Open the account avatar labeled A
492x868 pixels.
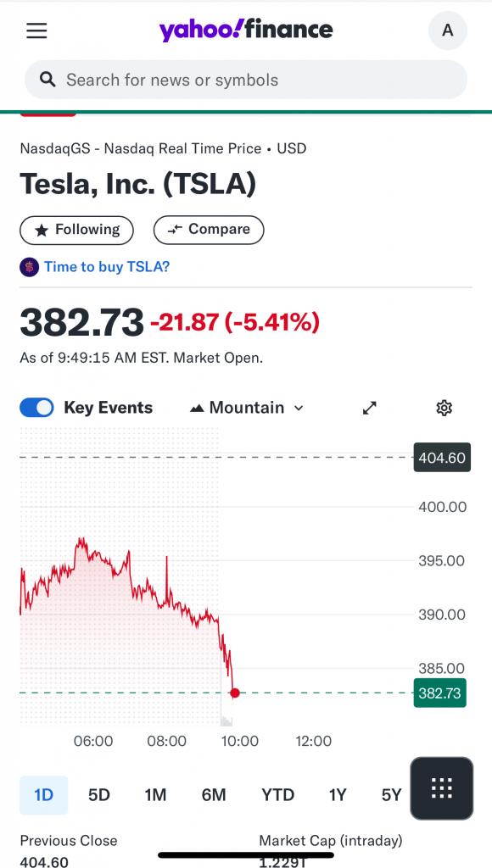(x=448, y=31)
